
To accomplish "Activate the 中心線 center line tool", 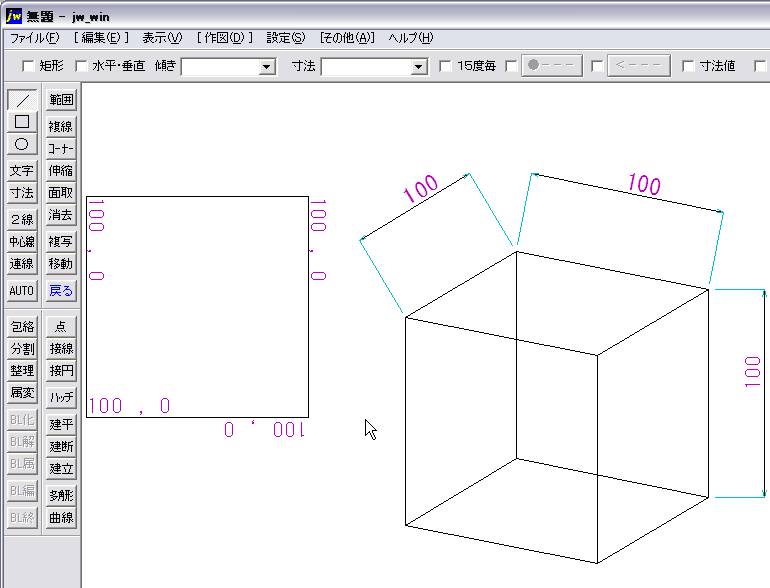I will tap(22, 241).
